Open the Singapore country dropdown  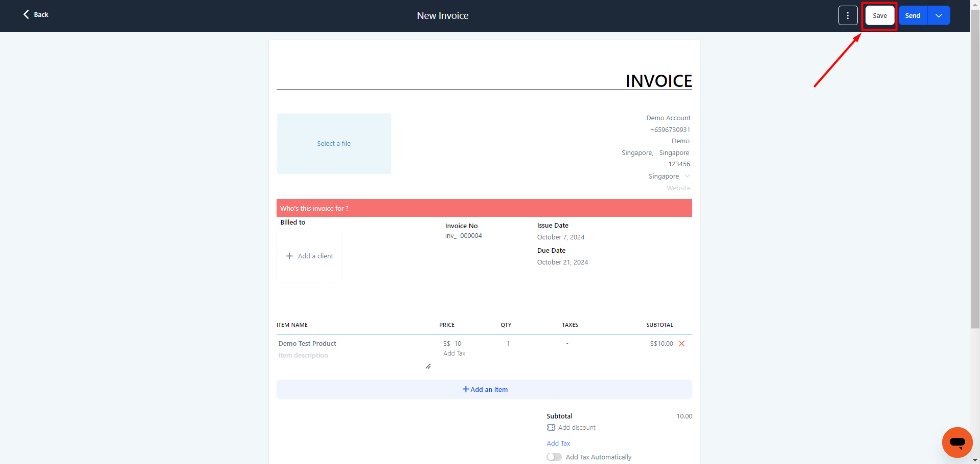[x=687, y=176]
